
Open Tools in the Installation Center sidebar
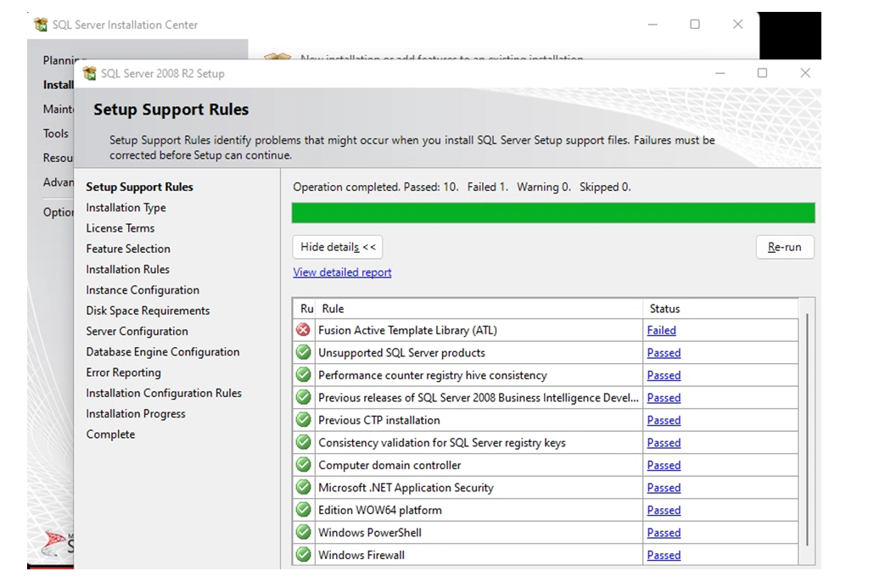tap(56, 134)
